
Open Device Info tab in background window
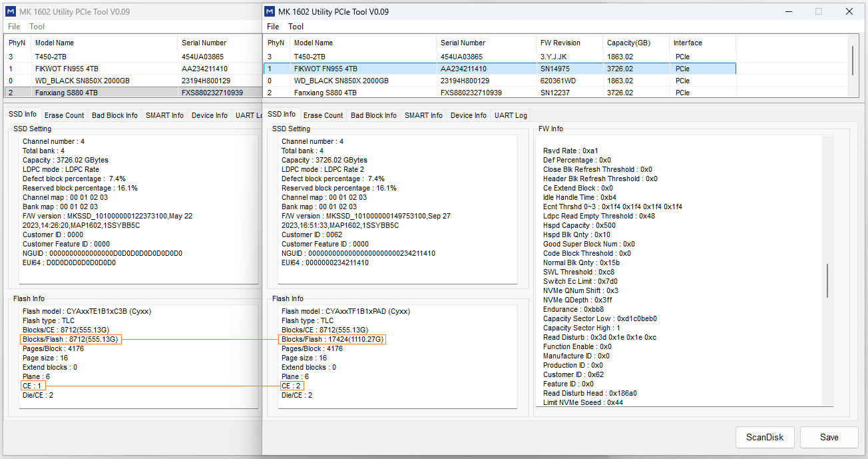[x=210, y=115]
